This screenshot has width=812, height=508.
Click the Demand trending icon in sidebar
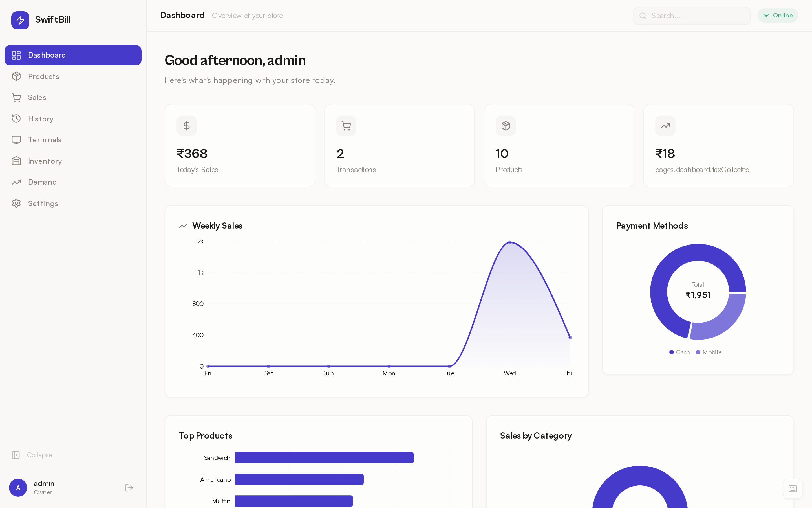click(16, 182)
